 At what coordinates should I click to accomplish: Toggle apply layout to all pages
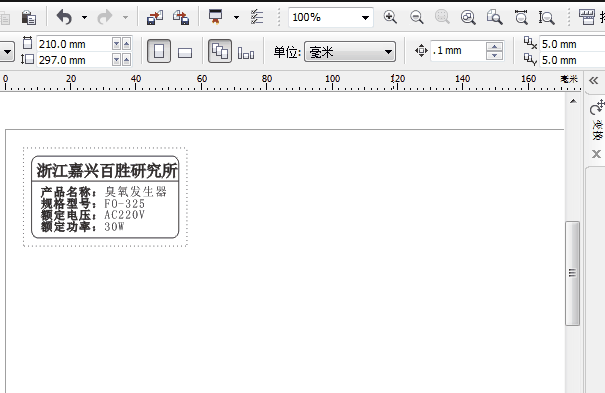220,51
